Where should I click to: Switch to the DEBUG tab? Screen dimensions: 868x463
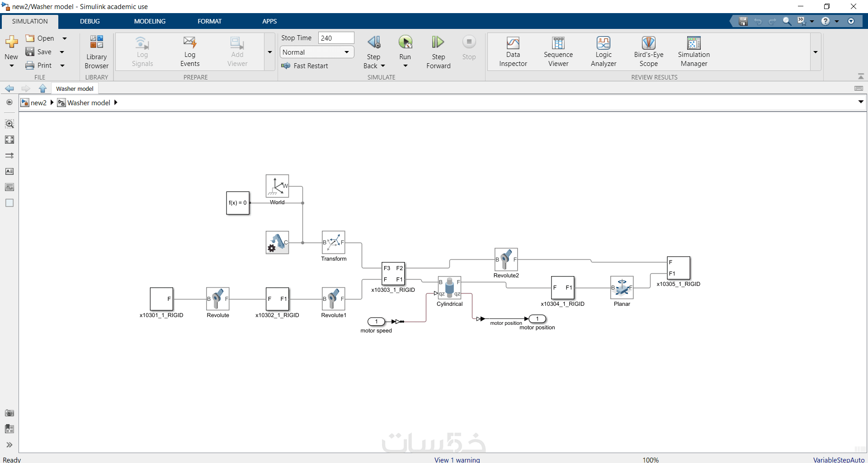tap(90, 21)
